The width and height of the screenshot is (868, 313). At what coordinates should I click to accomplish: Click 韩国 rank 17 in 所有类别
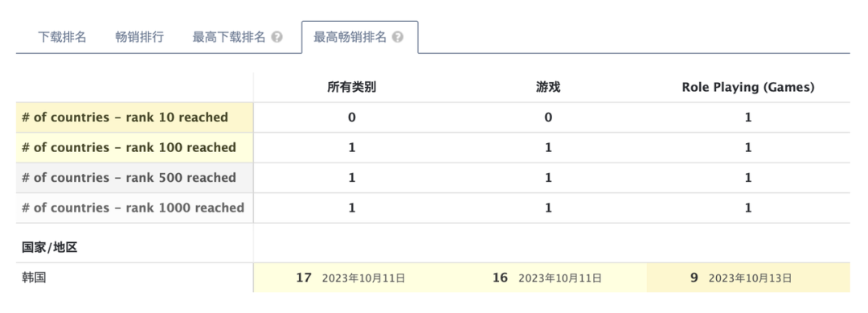[x=304, y=278]
